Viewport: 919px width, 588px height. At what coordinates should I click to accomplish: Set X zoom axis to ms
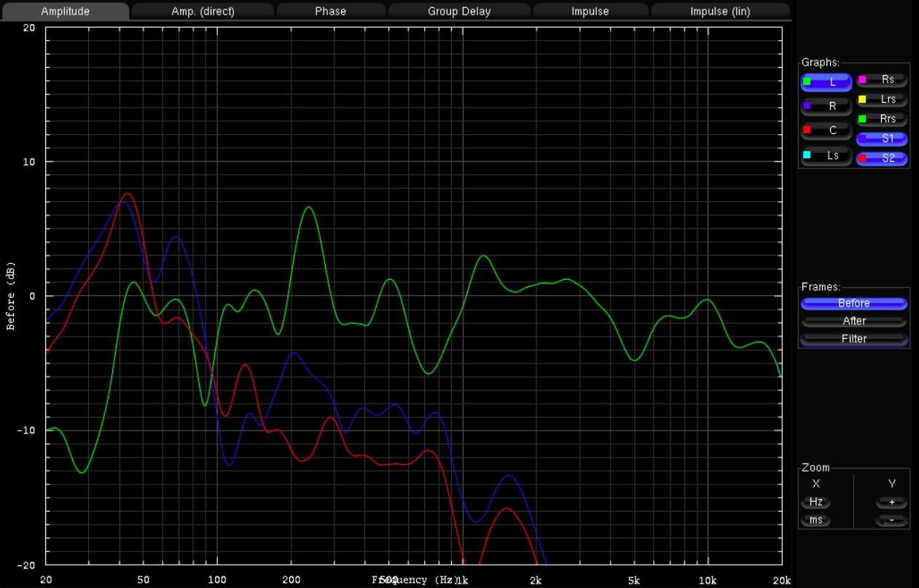pyautogui.click(x=816, y=520)
